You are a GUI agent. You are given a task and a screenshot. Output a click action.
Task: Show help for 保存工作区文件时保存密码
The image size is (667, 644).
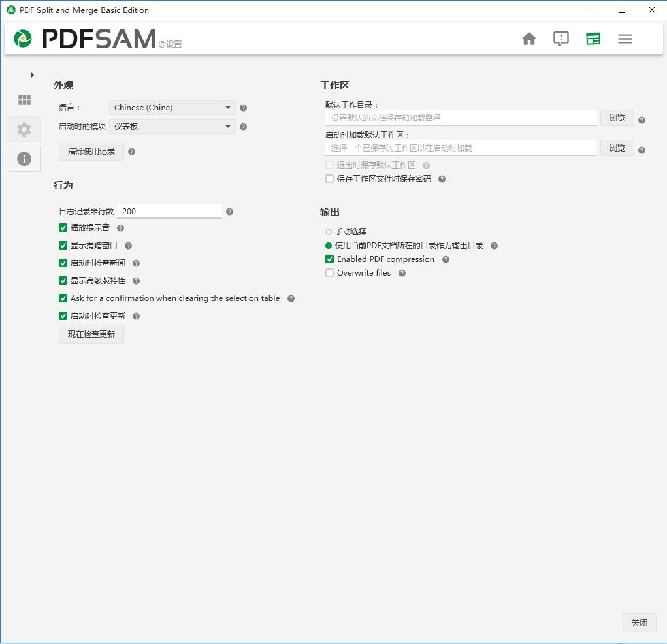tap(442, 179)
